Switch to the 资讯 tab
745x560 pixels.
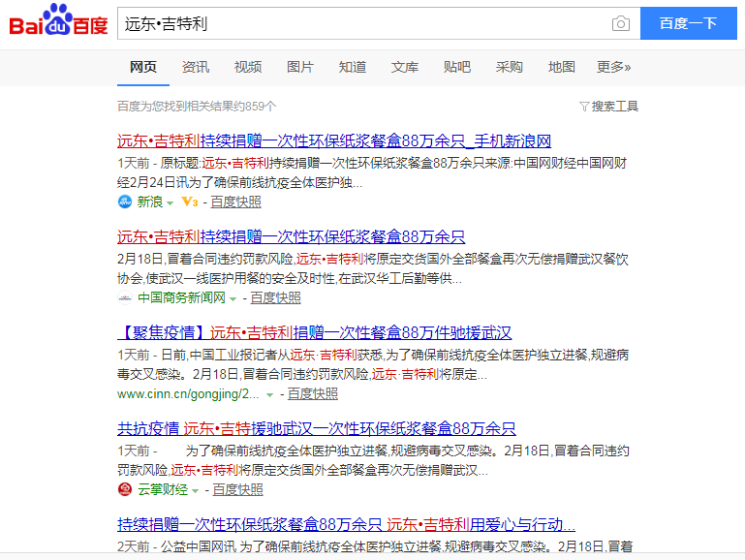point(196,67)
